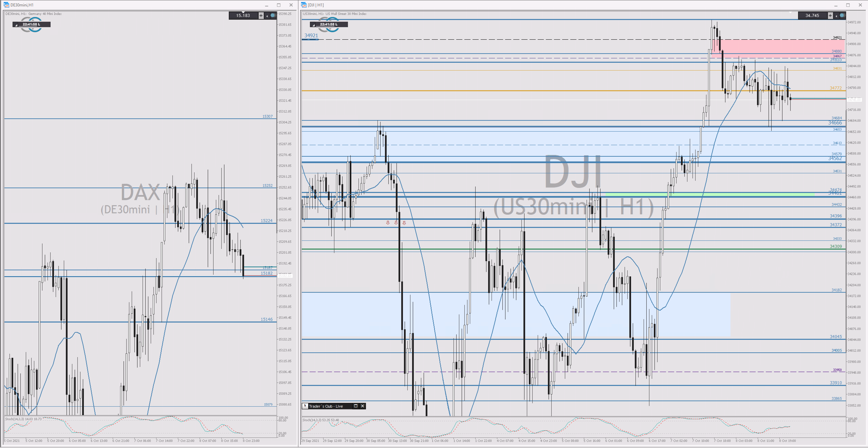Click the 15.183 price field in DAX chart
The height and width of the screenshot is (448, 868).
tap(243, 15)
